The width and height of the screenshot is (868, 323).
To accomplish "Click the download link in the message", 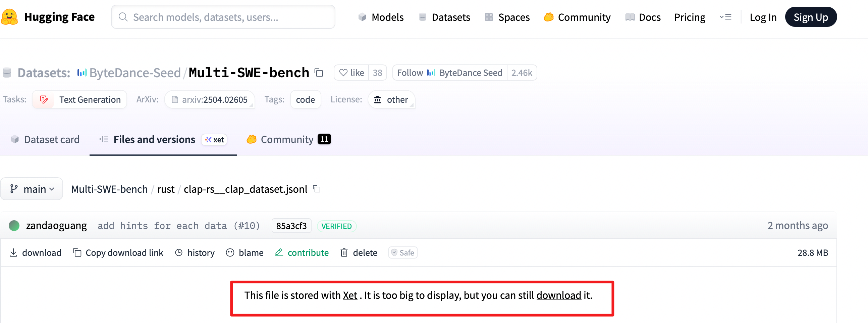I will point(559,295).
